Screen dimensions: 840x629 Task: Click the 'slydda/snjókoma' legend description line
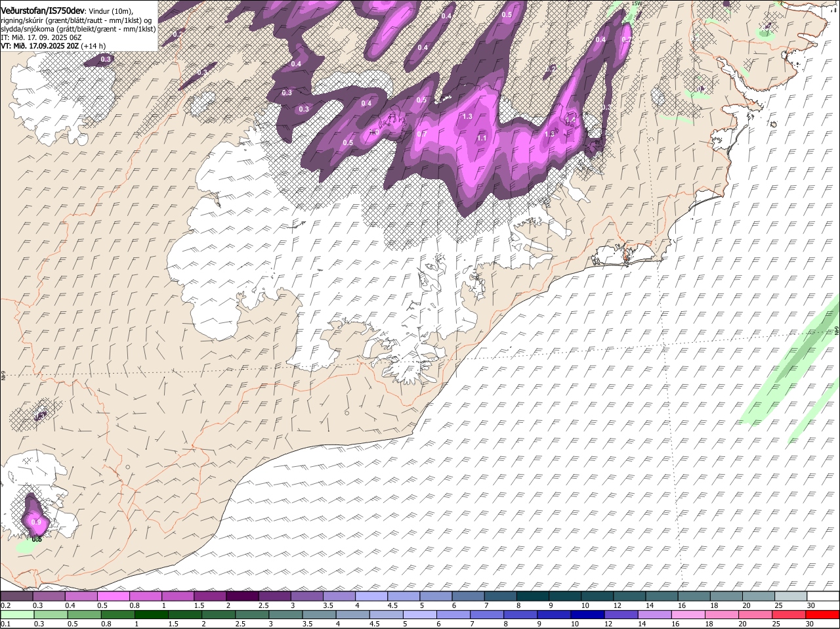[78, 29]
